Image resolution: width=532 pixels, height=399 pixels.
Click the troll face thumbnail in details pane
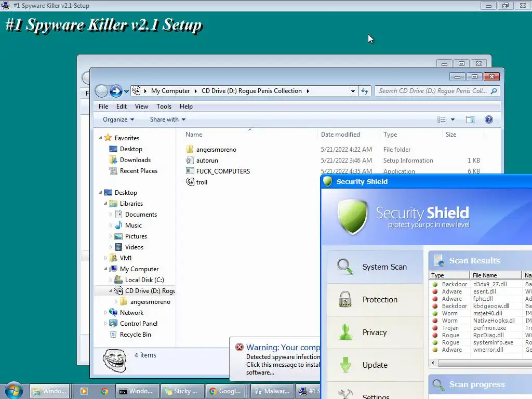click(115, 361)
